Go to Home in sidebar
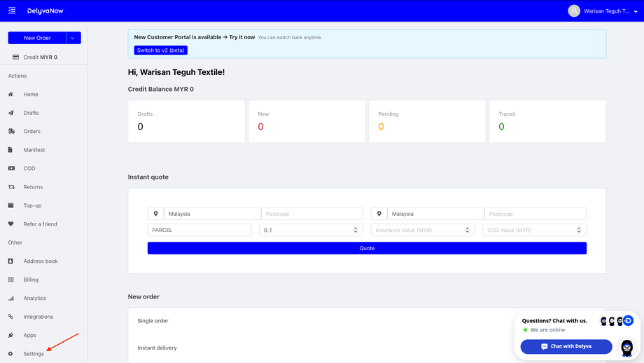Viewport: 644px width, 363px height. click(31, 94)
